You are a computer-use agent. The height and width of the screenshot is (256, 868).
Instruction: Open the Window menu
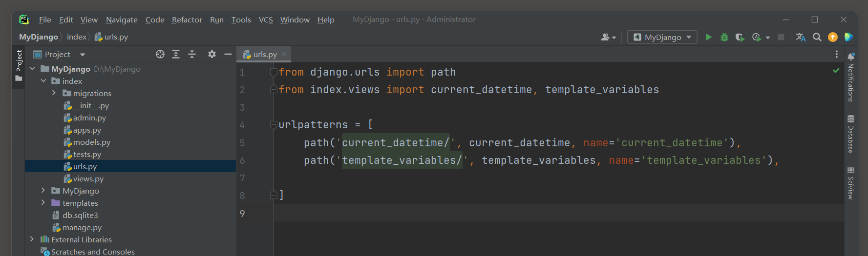(295, 20)
